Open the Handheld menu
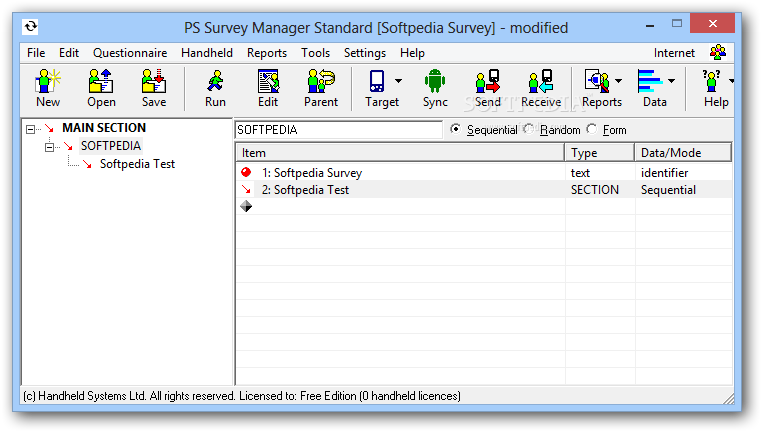 click(x=207, y=53)
